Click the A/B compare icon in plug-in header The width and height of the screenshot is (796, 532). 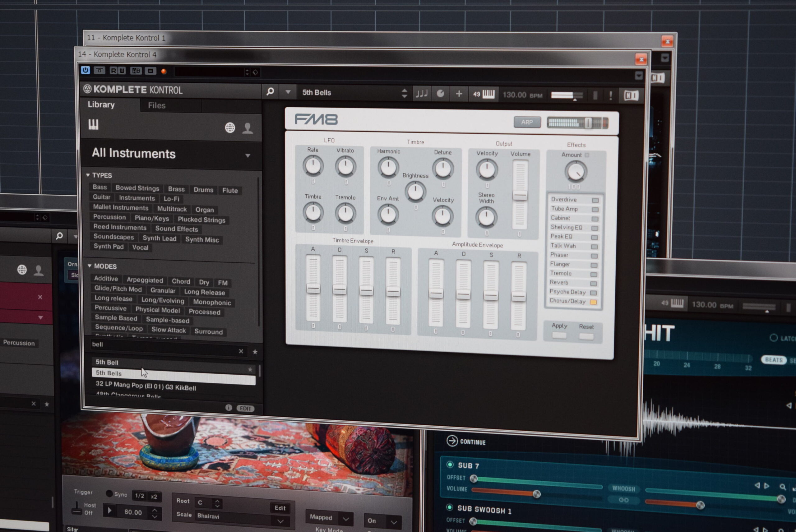pos(136,71)
